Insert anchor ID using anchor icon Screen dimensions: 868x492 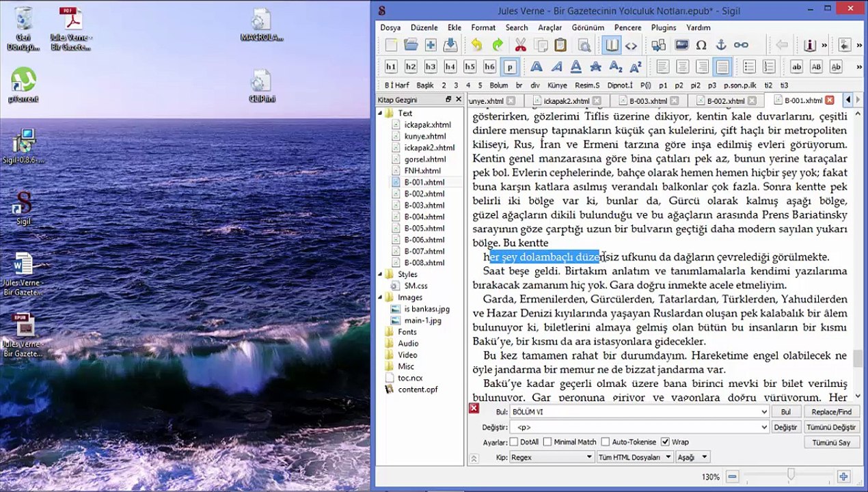[720, 46]
